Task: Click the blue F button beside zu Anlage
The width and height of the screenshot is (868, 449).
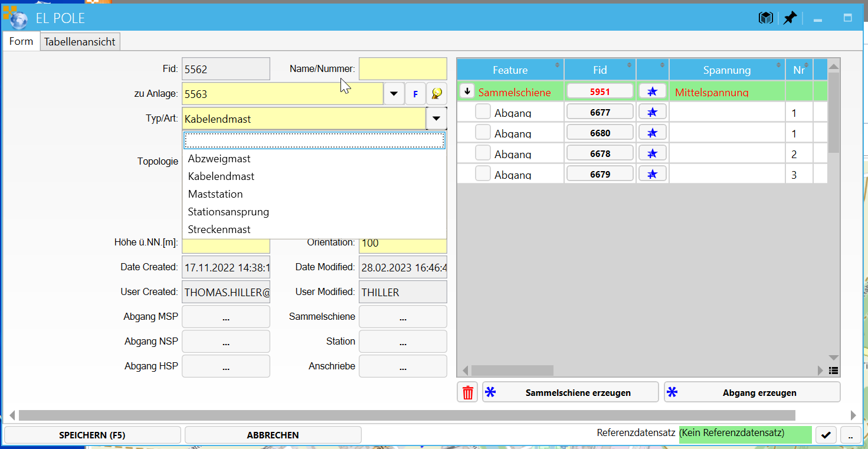Action: pos(415,94)
